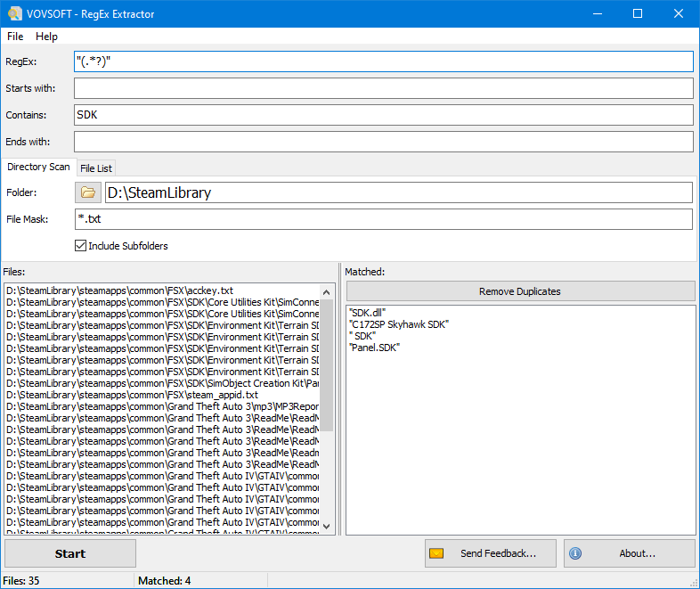Click into the RegEx input field
This screenshot has width=700, height=589.
click(384, 61)
